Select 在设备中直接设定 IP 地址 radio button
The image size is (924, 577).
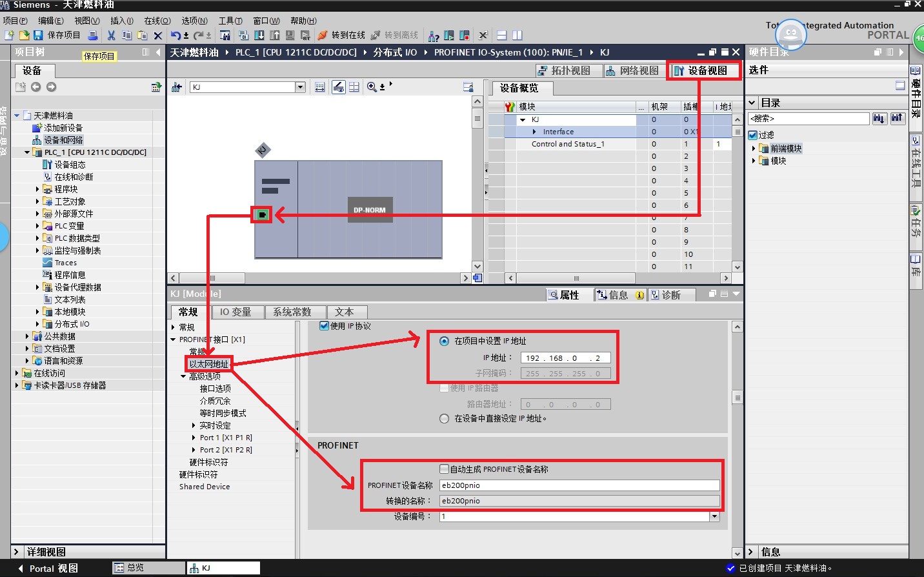click(444, 418)
